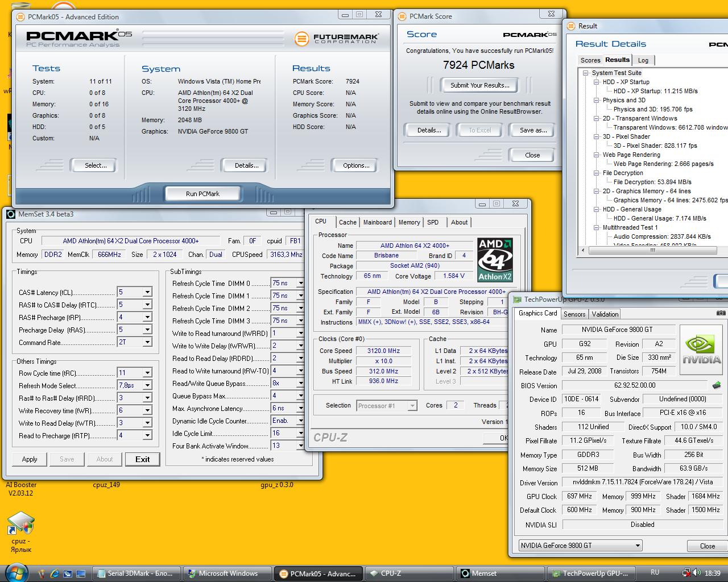Click Close button in GPU-Z
728x582 pixels.
(708, 546)
